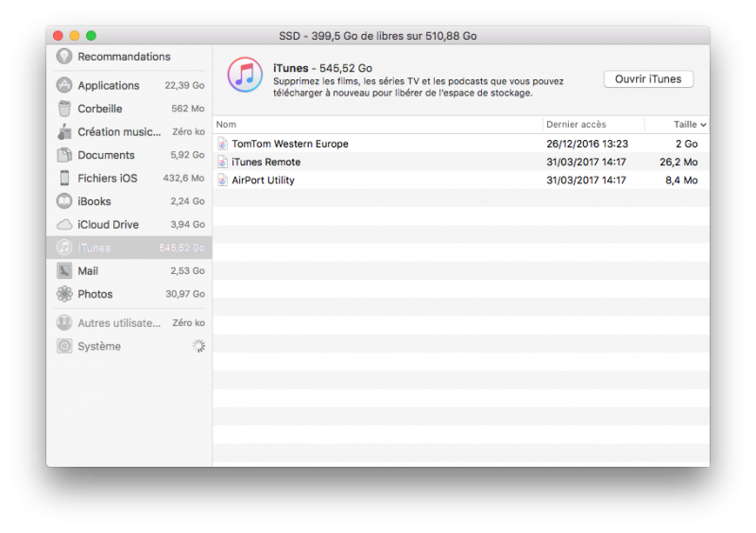Select Système label in sidebar
Image resolution: width=756 pixels, height=533 pixels.
tap(99, 346)
